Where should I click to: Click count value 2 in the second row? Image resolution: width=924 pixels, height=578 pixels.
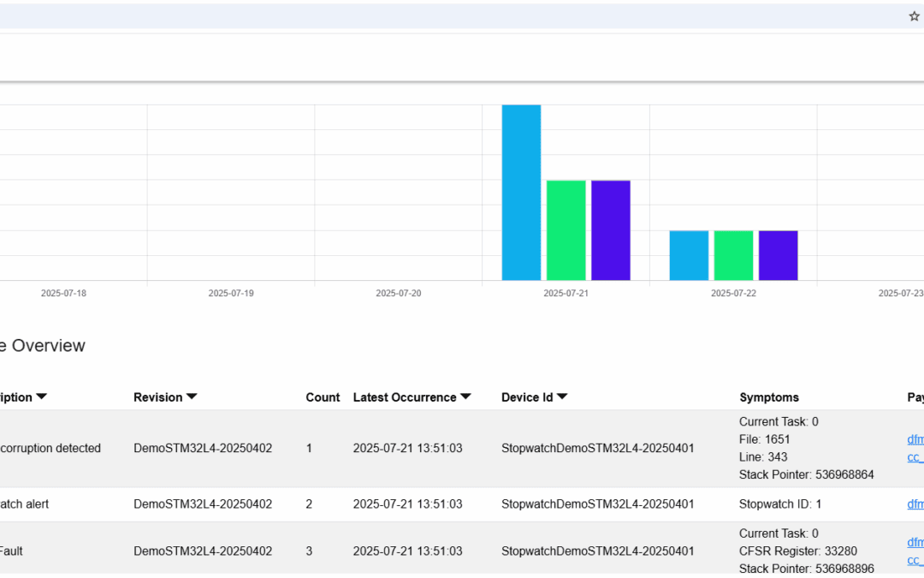click(x=309, y=504)
